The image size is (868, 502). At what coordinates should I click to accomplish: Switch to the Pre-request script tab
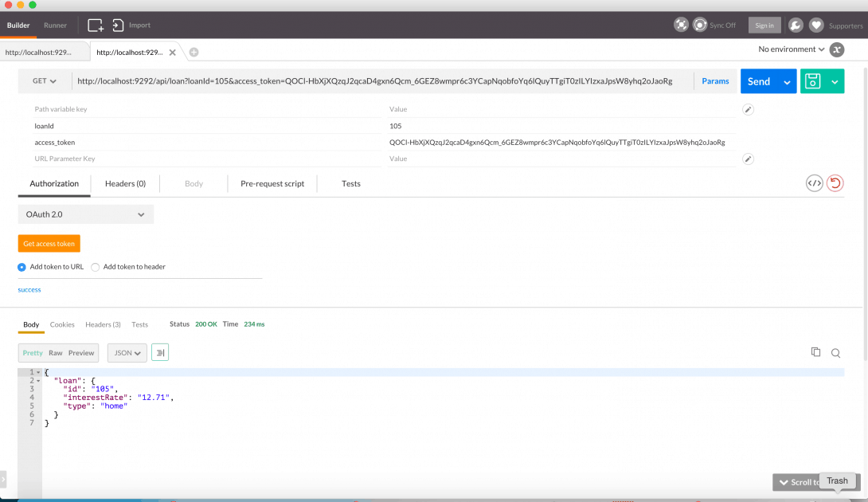tap(272, 184)
